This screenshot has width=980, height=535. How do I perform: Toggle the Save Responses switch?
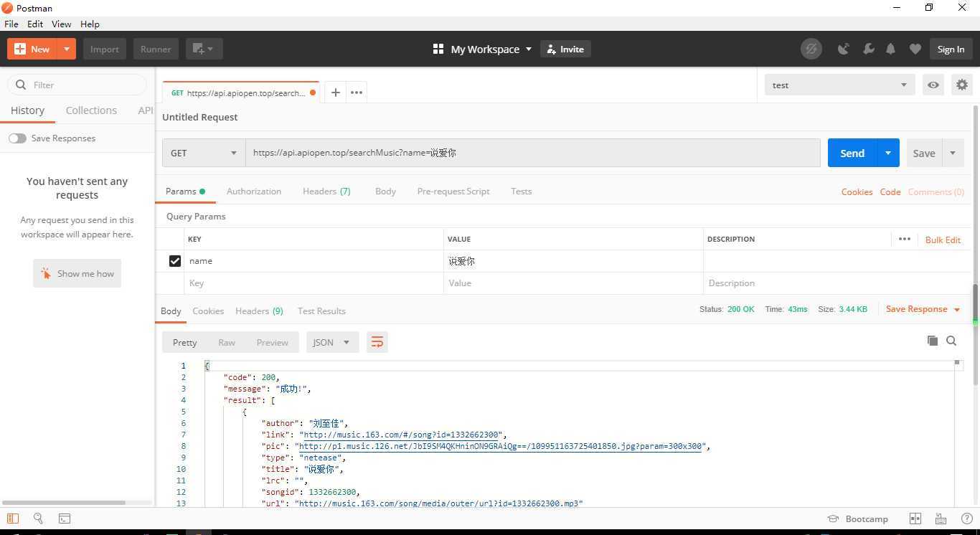(x=17, y=138)
